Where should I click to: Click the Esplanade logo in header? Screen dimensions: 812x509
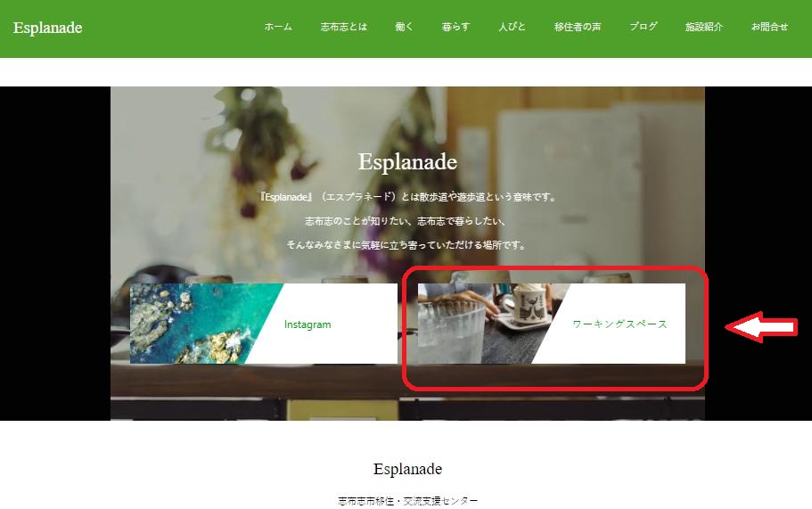pos(47,28)
